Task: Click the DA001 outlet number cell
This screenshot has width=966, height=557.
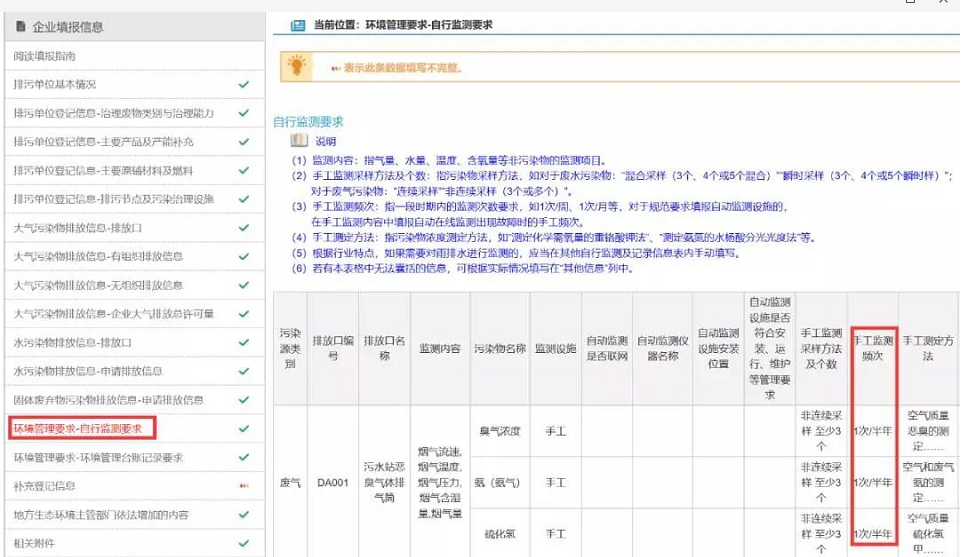Action: pyautogui.click(x=333, y=483)
